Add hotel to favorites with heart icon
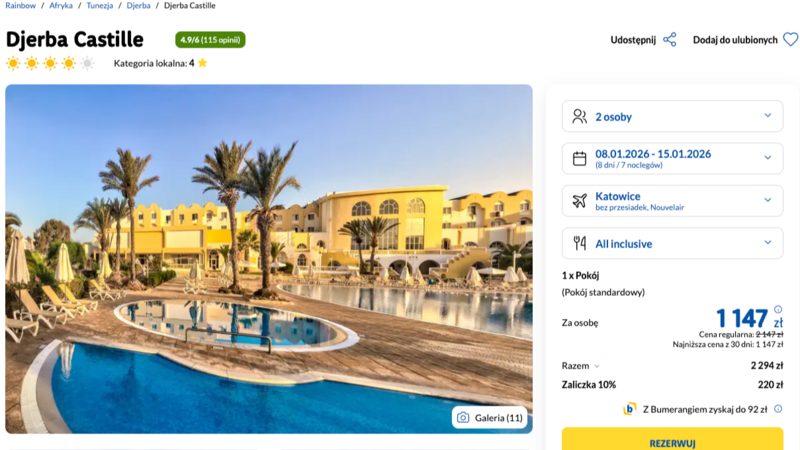 coord(790,40)
